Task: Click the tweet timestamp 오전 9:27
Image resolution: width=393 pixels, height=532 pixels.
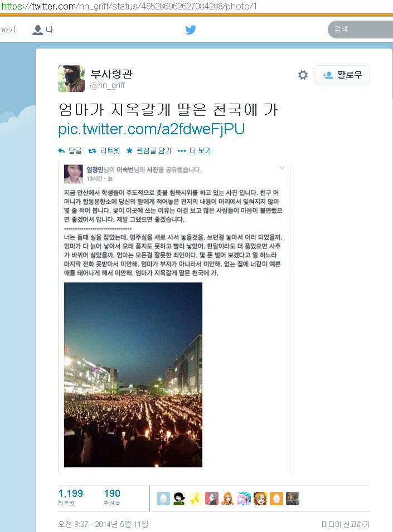Action: [x=103, y=524]
